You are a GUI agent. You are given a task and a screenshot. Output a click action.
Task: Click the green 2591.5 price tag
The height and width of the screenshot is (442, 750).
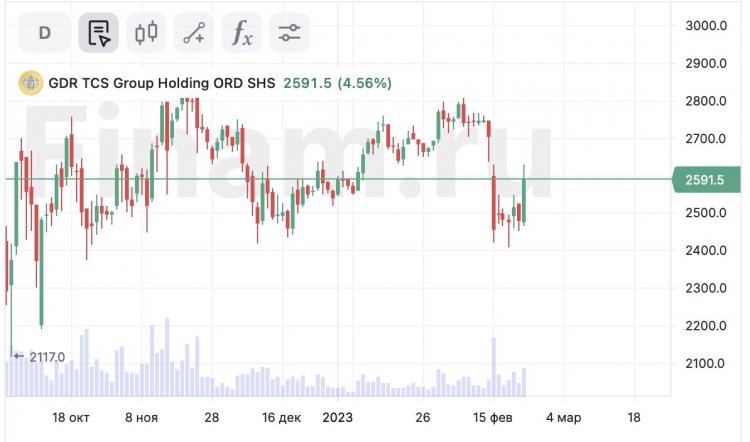click(x=706, y=180)
